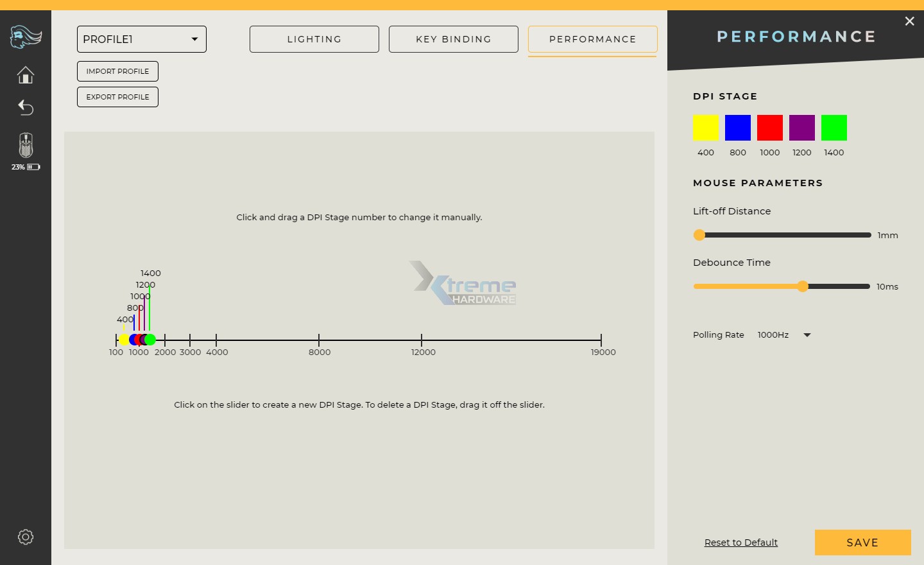
Task: Click the Reset to Default link
Action: [x=741, y=543]
